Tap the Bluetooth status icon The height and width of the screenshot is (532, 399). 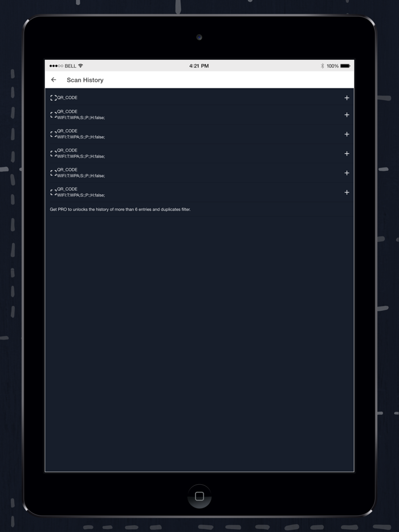[322, 66]
